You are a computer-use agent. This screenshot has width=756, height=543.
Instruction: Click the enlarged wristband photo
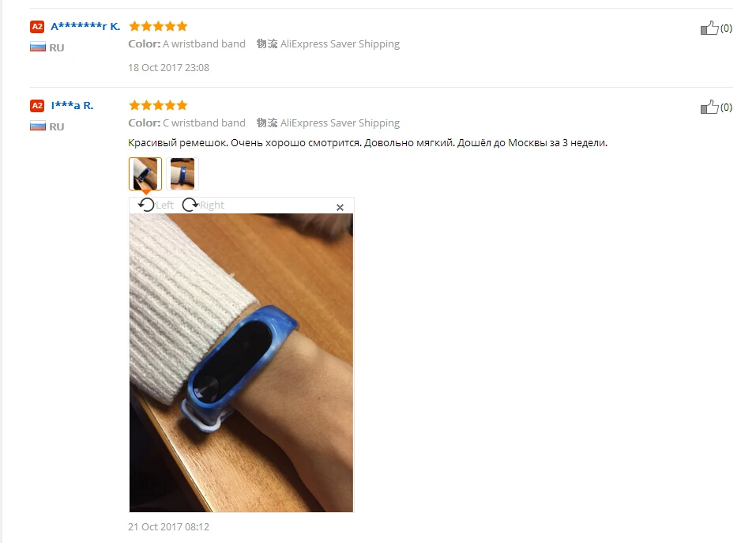pyautogui.click(x=241, y=363)
